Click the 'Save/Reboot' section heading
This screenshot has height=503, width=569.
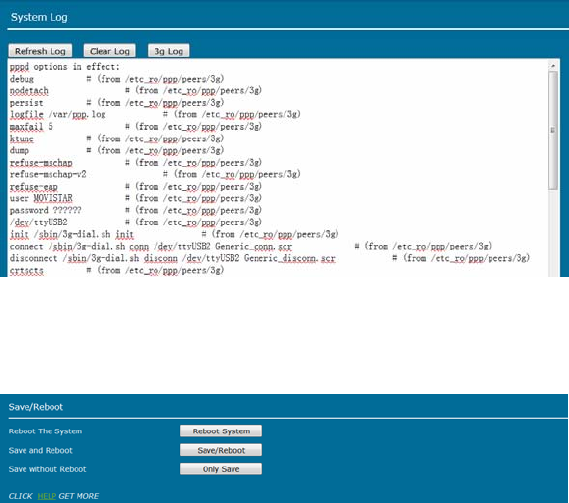pos(36,407)
